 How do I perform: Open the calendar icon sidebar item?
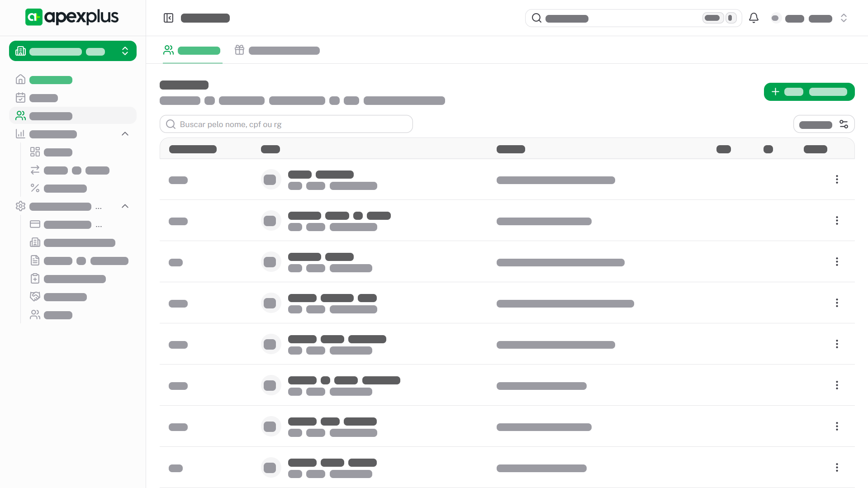[x=21, y=98]
